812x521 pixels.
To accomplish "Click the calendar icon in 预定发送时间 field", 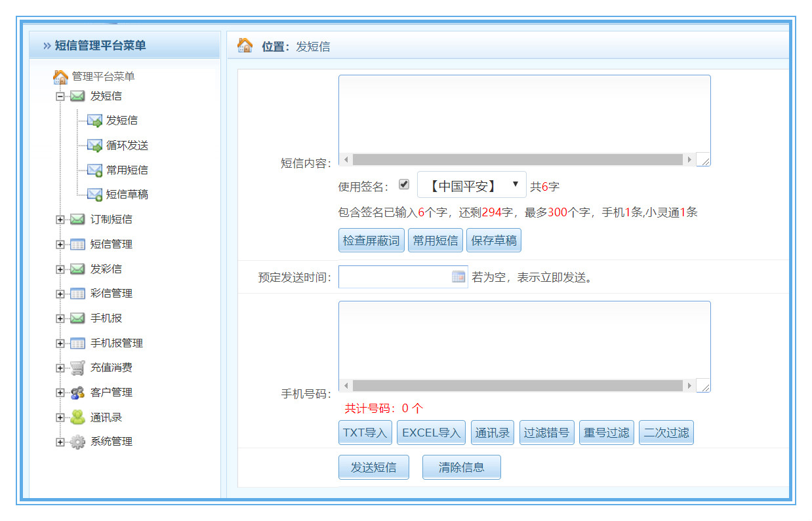I will point(458,277).
